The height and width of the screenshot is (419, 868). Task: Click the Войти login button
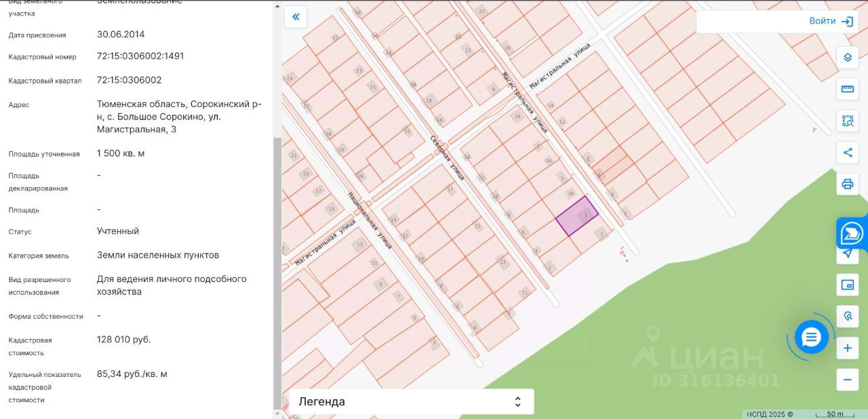point(830,21)
